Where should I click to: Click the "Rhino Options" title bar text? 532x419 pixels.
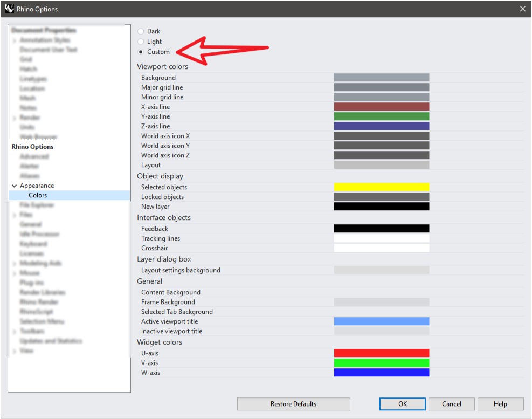(37, 9)
